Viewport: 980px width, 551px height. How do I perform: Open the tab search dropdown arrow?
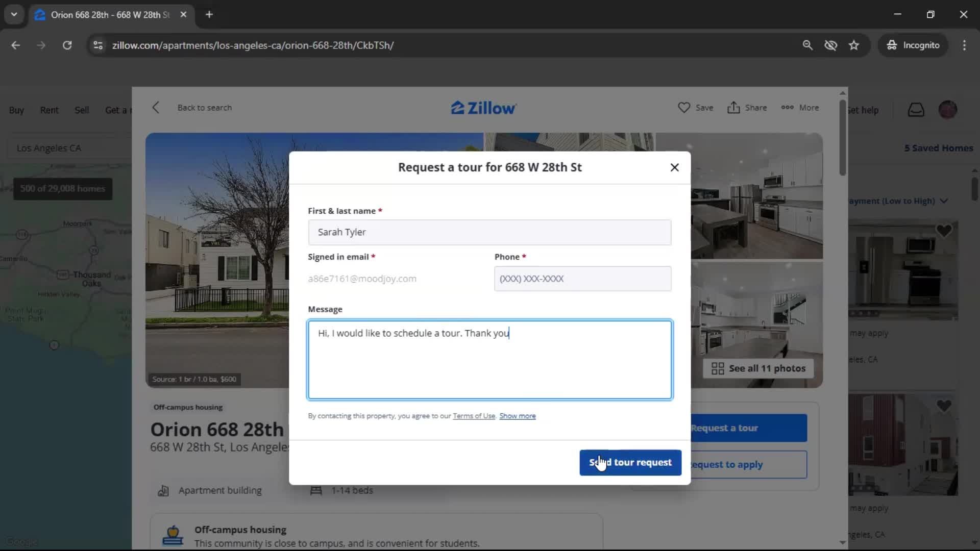14,14
